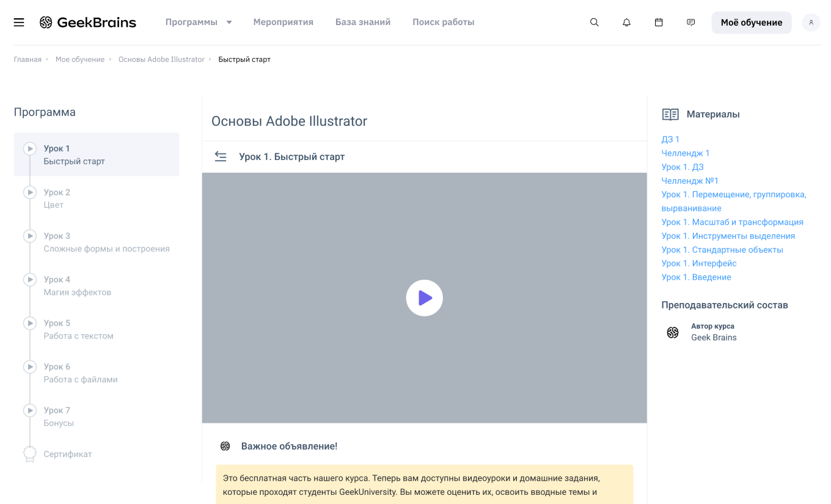Image resolution: width=831 pixels, height=504 pixels.
Task: Select lesson Работа с текстом
Action: 97,329
